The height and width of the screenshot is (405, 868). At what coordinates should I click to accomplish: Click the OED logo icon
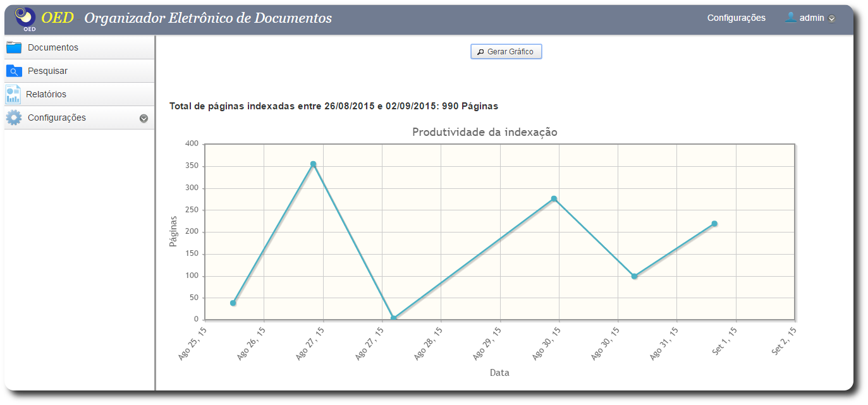(x=25, y=19)
